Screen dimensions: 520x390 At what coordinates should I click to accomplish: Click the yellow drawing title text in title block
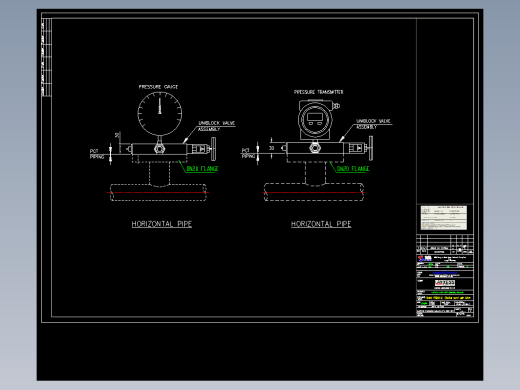click(x=448, y=298)
